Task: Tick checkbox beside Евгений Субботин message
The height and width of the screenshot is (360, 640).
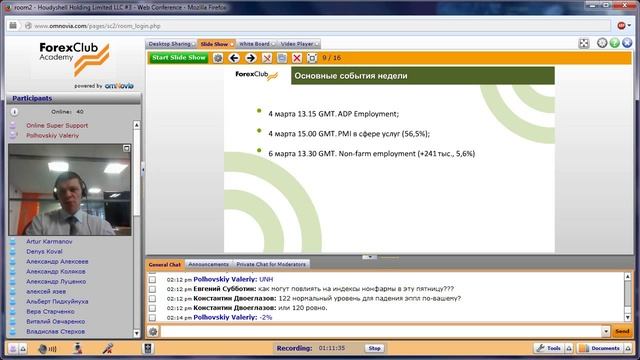Action: [152, 289]
